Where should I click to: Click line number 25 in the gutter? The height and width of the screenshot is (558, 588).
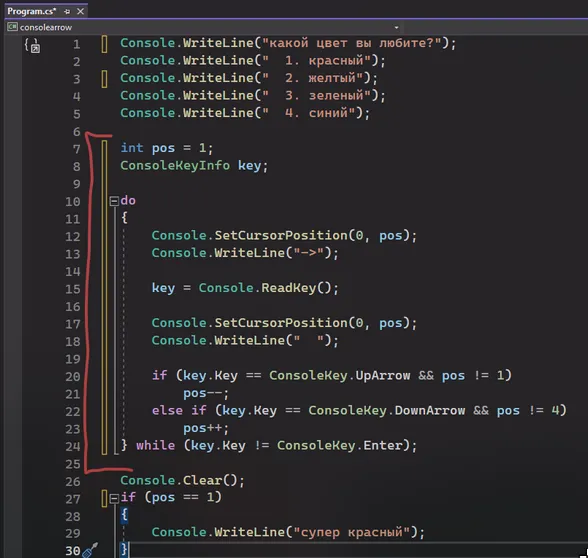click(x=73, y=464)
